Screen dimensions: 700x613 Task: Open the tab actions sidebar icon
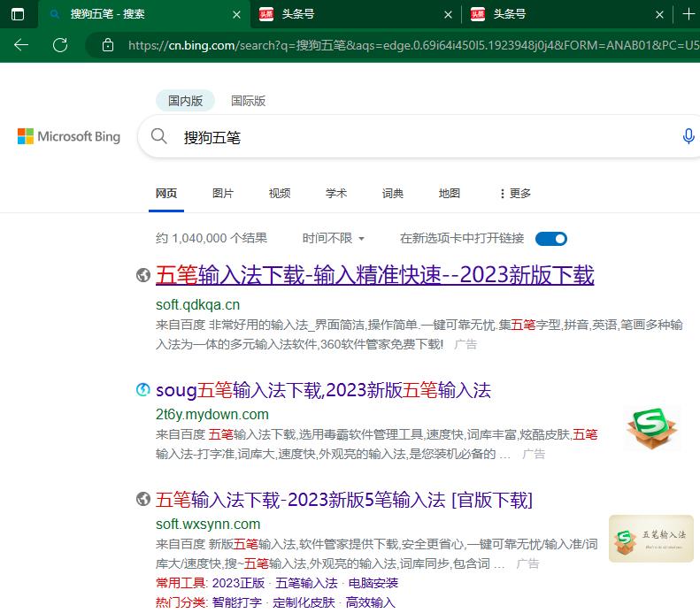[18, 14]
